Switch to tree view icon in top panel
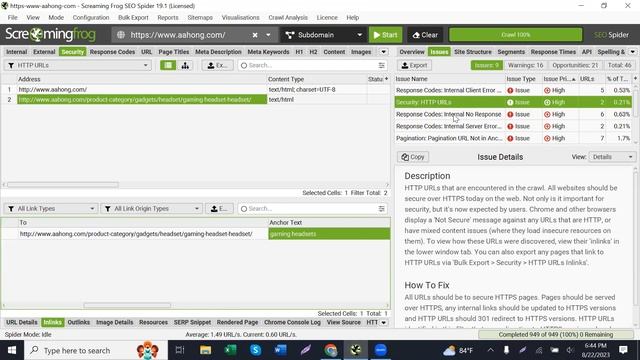The height and width of the screenshot is (360, 640). (x=185, y=65)
